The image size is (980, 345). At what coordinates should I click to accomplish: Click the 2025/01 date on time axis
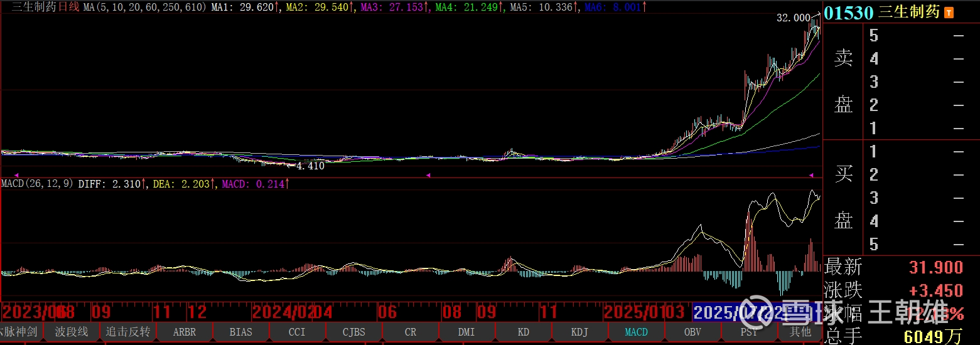click(635, 312)
